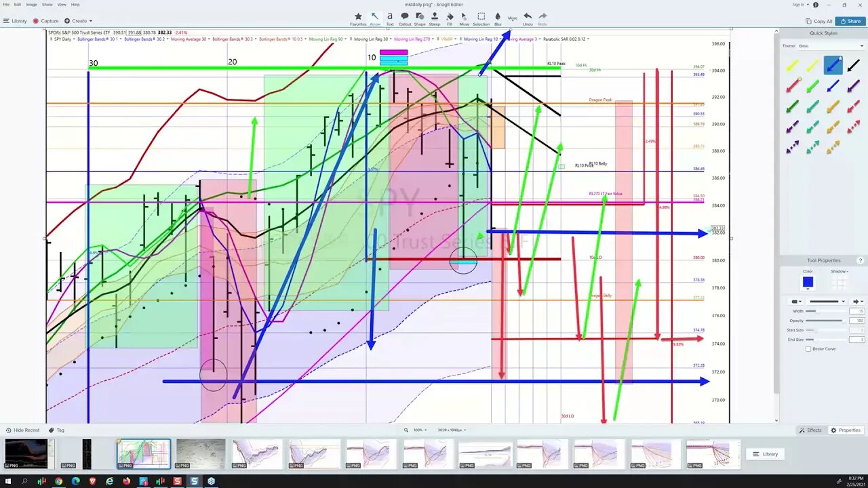This screenshot has height=488, width=868.
Task: Click the Copy All button
Action: click(818, 21)
